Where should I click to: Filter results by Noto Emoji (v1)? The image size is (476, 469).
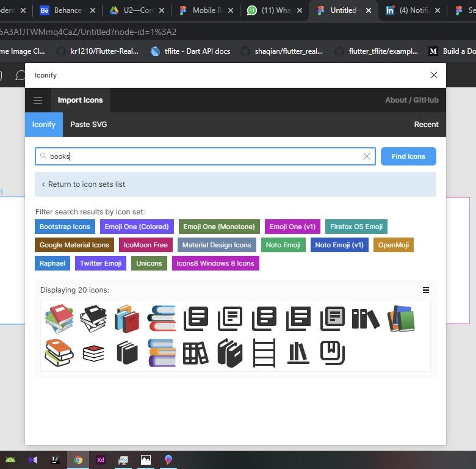click(x=339, y=245)
